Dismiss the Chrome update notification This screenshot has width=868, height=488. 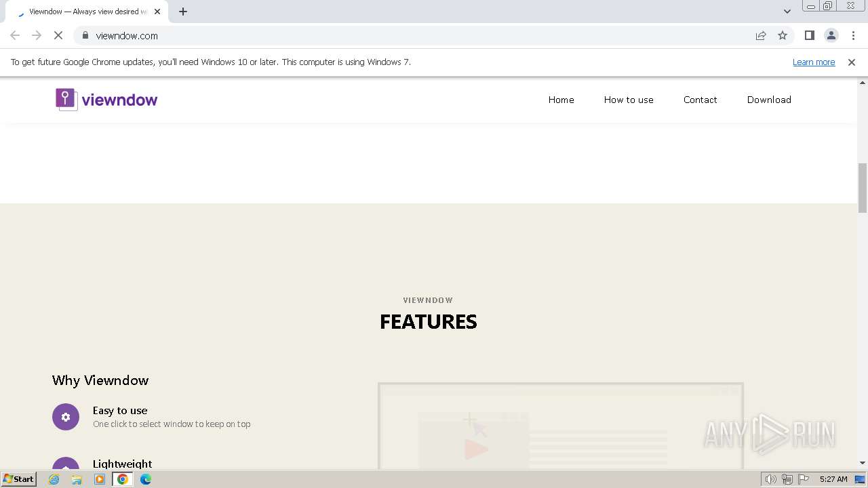852,62
